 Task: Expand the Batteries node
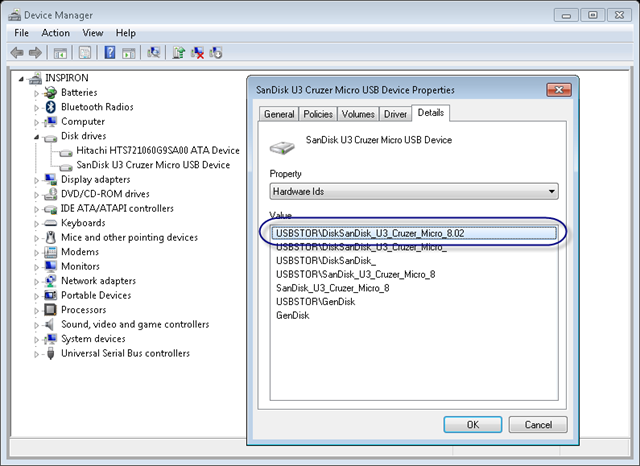click(x=36, y=93)
